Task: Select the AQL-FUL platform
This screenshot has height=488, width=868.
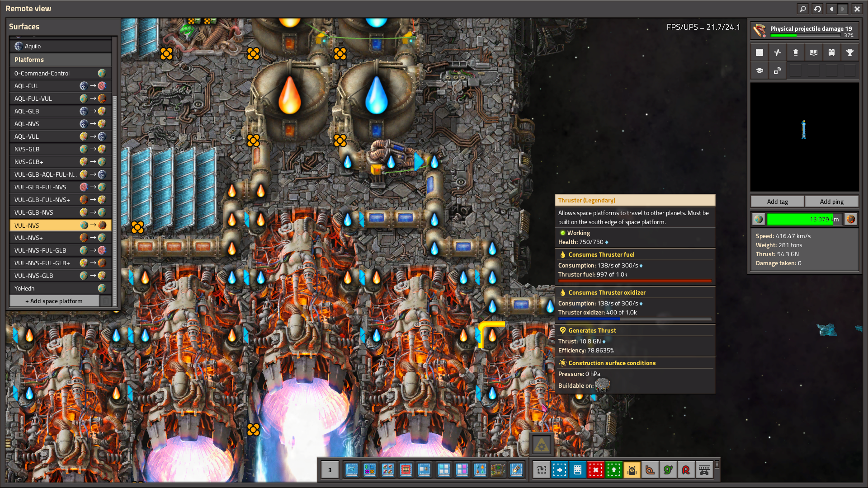Action: point(61,86)
